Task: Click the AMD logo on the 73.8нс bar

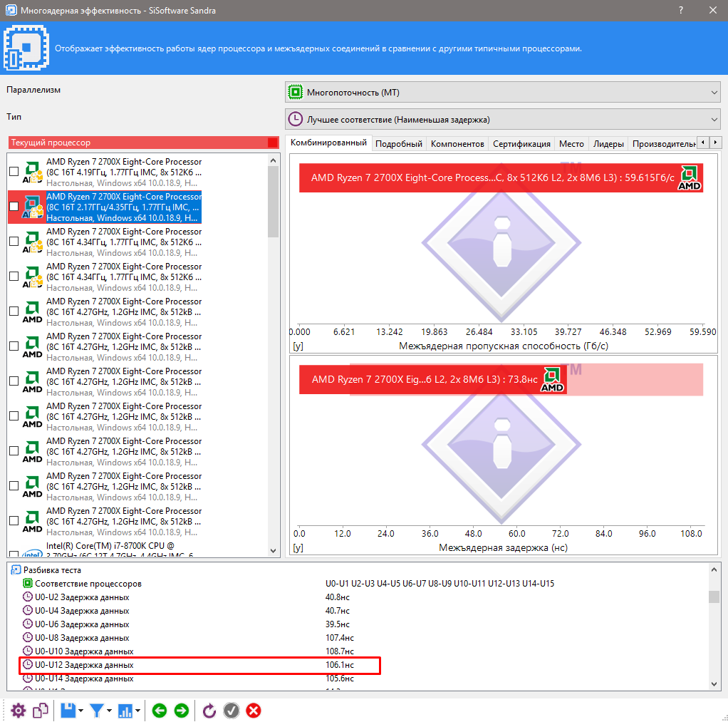Action: [x=552, y=380]
